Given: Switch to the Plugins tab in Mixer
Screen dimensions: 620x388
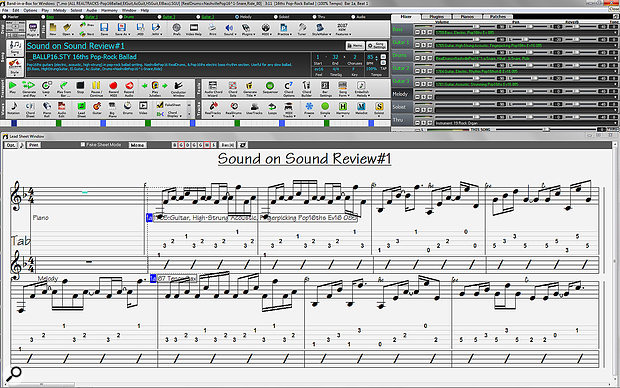Looking at the screenshot, I should tap(436, 17).
